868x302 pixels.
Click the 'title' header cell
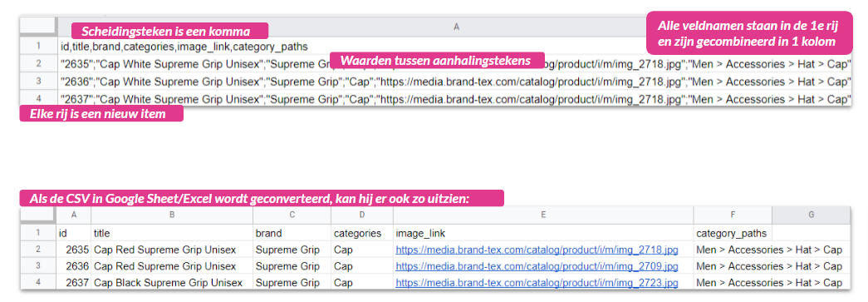pos(172,233)
